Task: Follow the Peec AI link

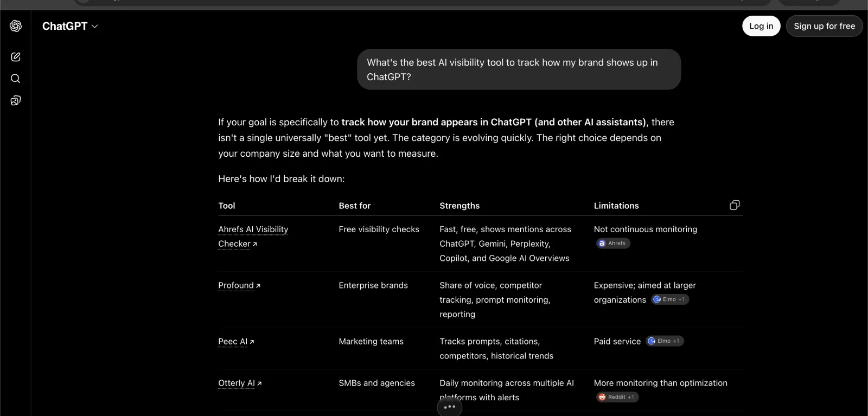Action: (236, 341)
